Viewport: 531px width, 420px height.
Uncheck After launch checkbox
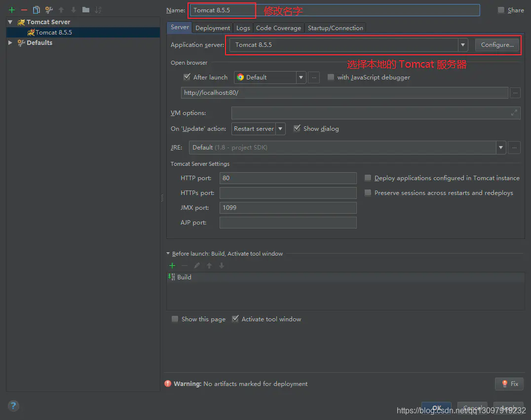coord(187,77)
